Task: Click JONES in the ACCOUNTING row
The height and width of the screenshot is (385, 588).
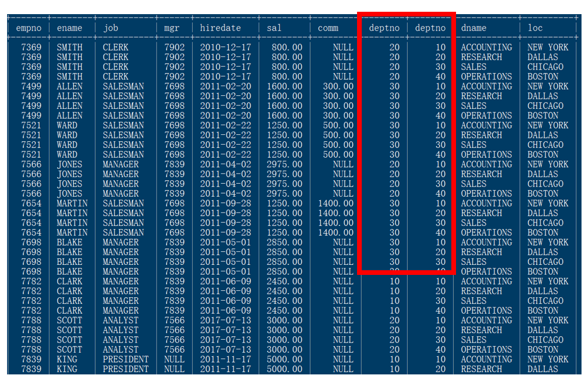Action: pyautogui.click(x=70, y=164)
